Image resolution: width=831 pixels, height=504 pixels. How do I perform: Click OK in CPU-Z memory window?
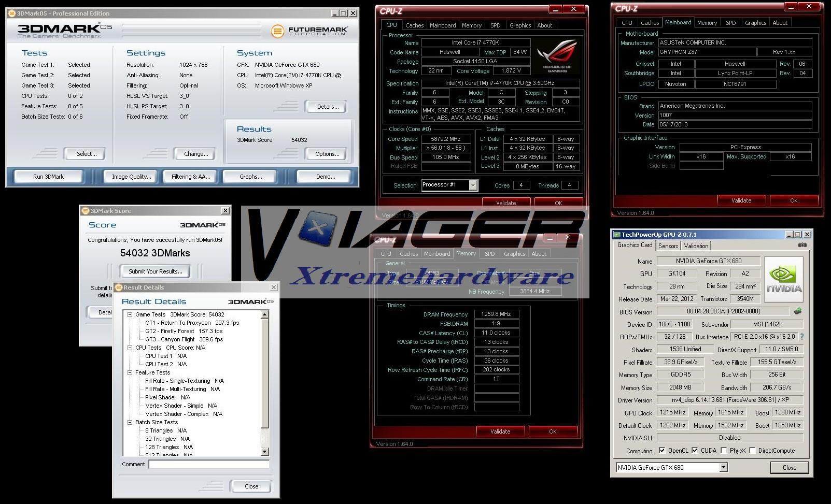coord(553,431)
